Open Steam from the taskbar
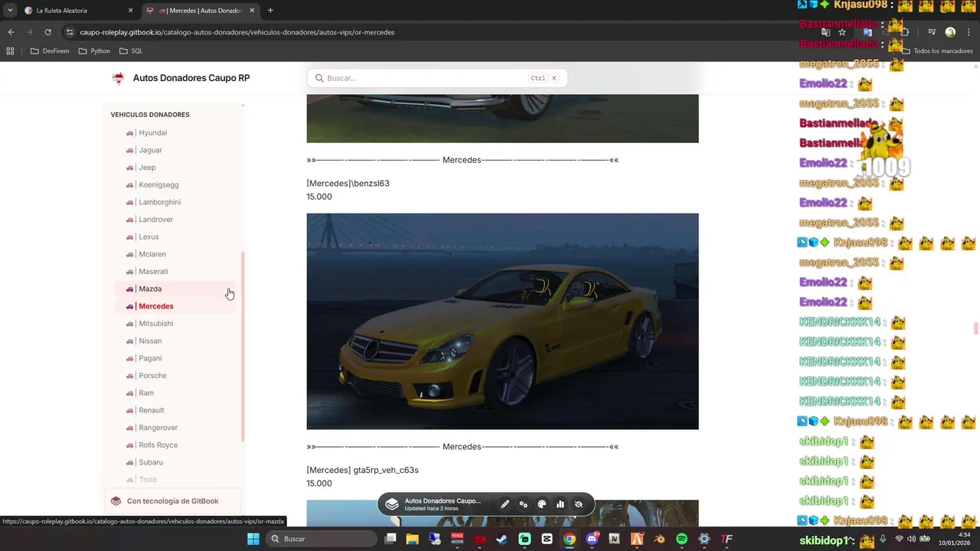 coord(502,539)
